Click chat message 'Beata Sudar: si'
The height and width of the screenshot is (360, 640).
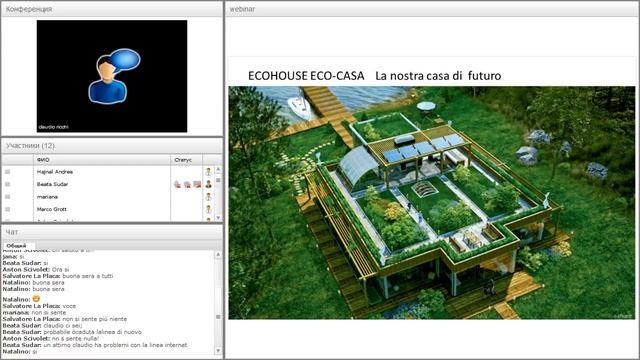[x=25, y=263]
